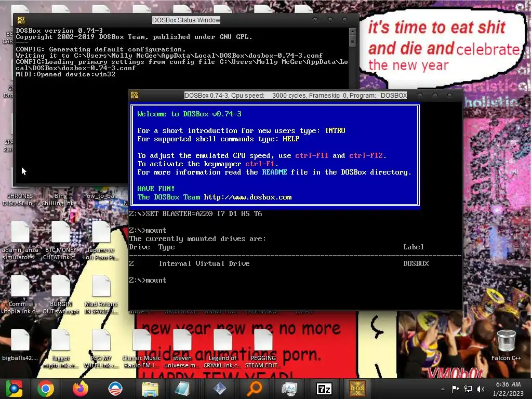
Task: Click 'CONFIG: Generating default configuration.' line
Action: (101, 49)
